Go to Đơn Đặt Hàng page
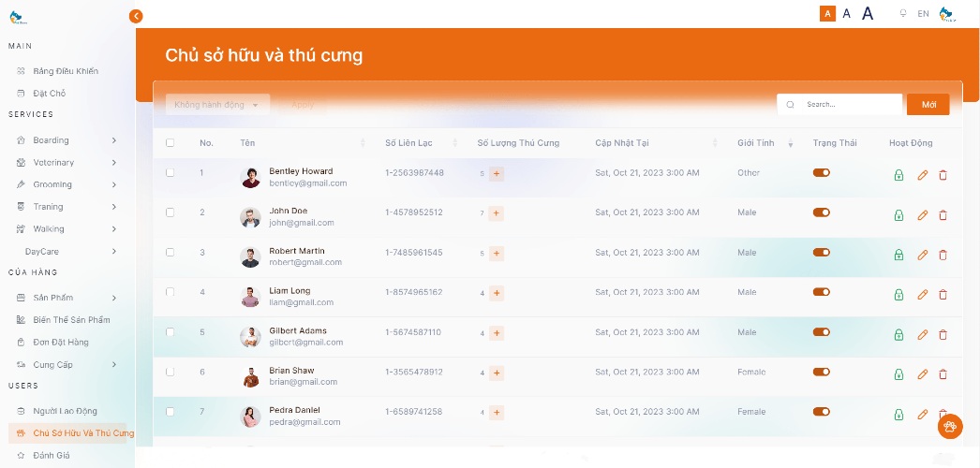This screenshot has width=980, height=468. pyautogui.click(x=61, y=343)
